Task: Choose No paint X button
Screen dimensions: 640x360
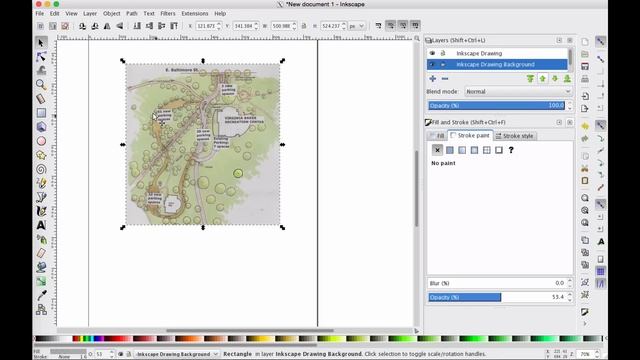Action: coord(437,150)
